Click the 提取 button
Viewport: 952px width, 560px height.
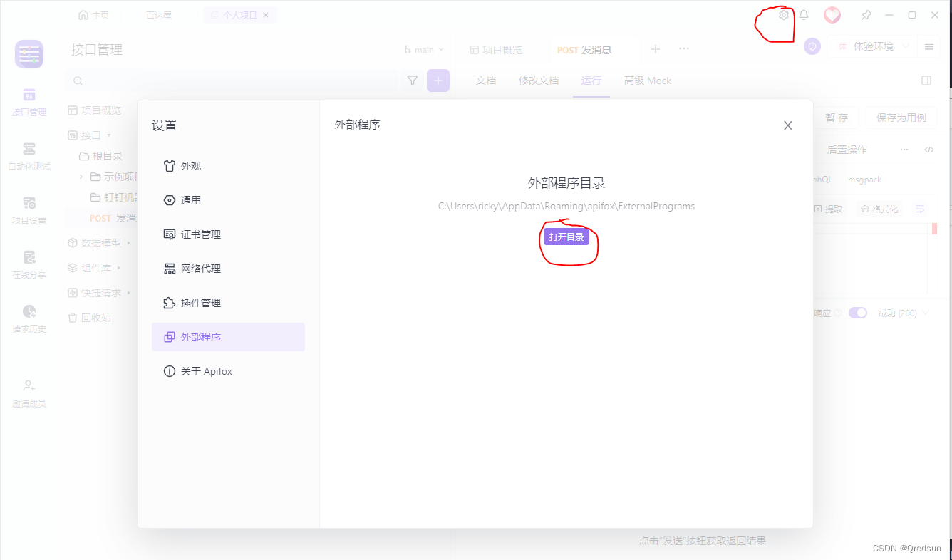(x=829, y=209)
